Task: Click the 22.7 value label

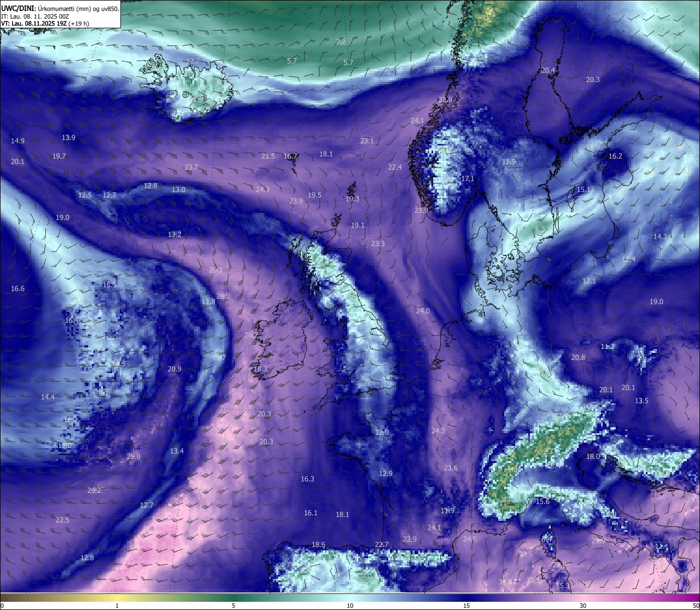Action: tap(382, 544)
